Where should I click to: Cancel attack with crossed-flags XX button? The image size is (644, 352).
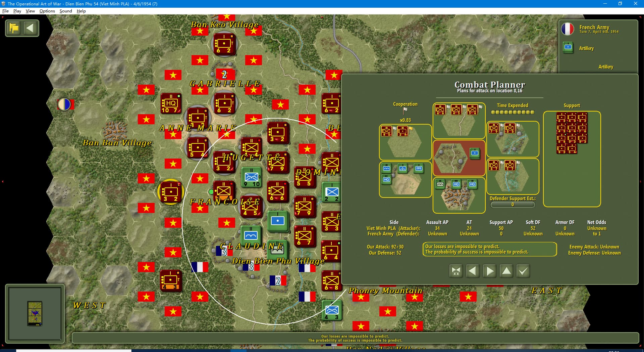[456, 271]
